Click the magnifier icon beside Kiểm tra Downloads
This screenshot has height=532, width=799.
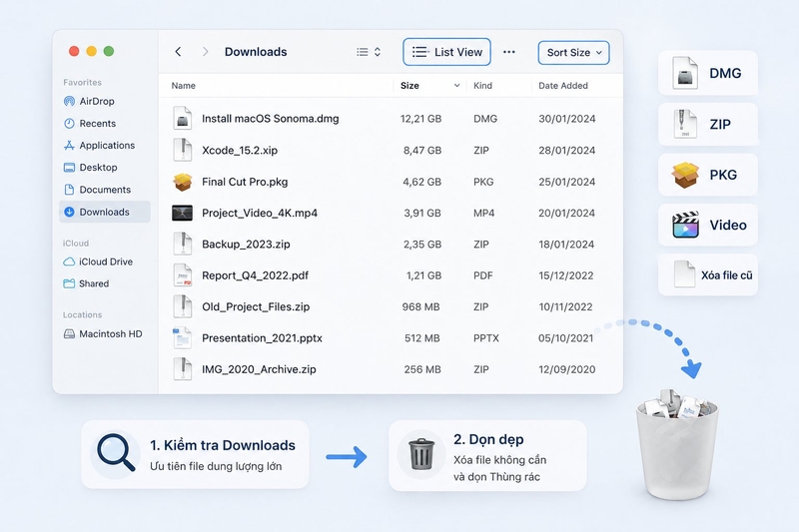pyautogui.click(x=116, y=452)
